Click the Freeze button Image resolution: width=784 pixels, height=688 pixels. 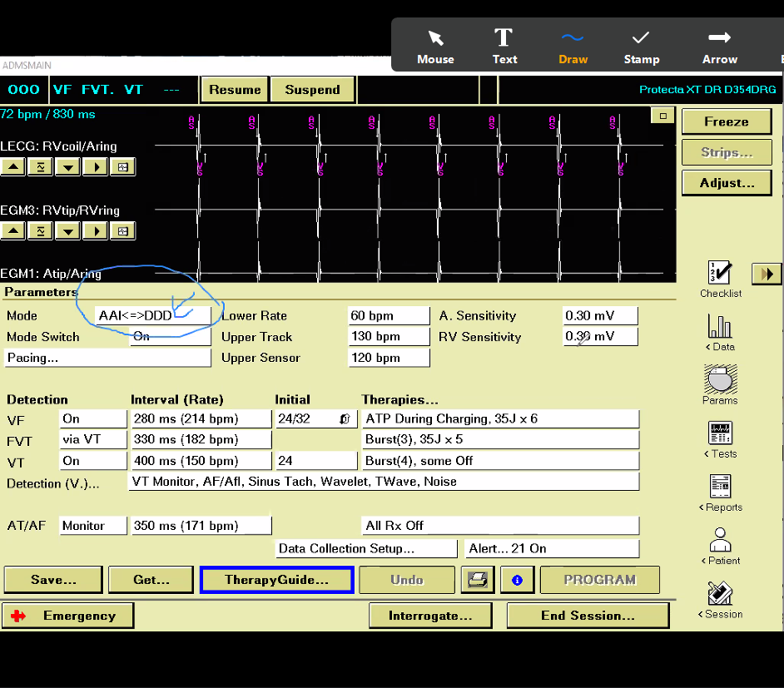click(727, 122)
